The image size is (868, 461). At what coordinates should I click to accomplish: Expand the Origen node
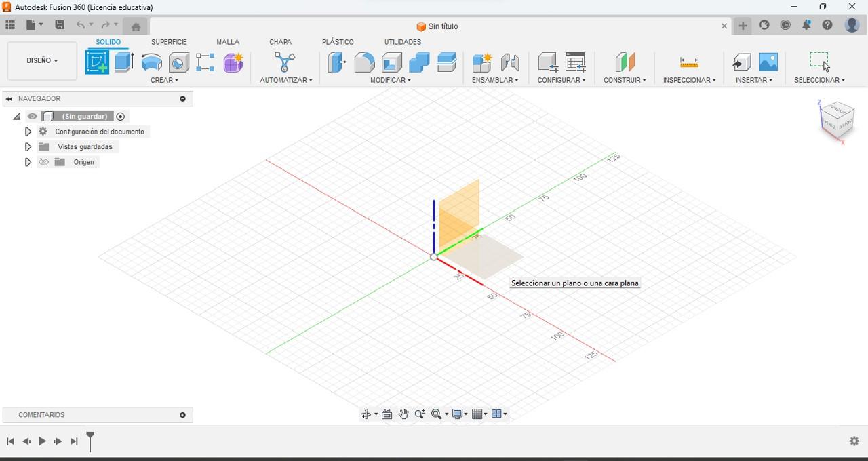click(28, 162)
